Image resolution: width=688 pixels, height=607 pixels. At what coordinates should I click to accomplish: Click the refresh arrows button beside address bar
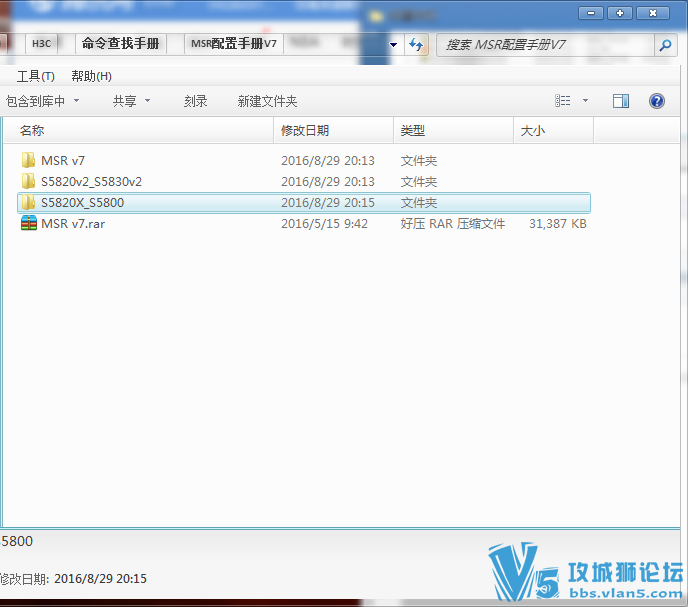pos(416,44)
